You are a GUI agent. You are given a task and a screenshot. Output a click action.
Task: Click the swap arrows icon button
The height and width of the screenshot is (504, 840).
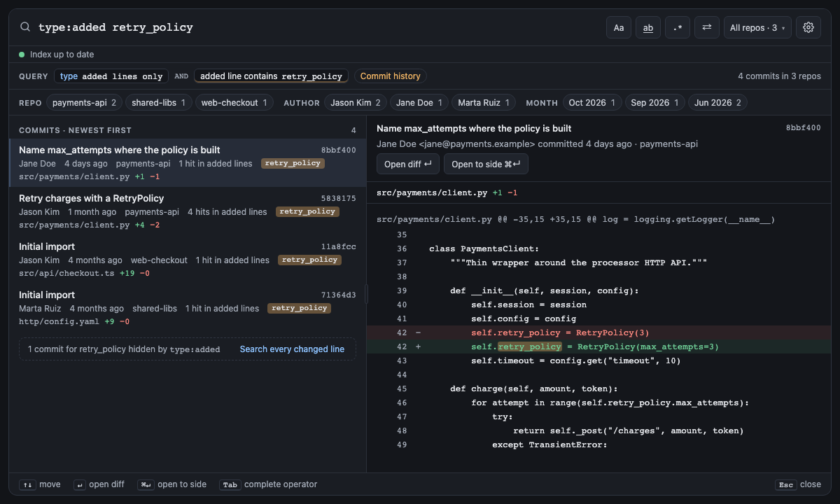click(x=707, y=27)
